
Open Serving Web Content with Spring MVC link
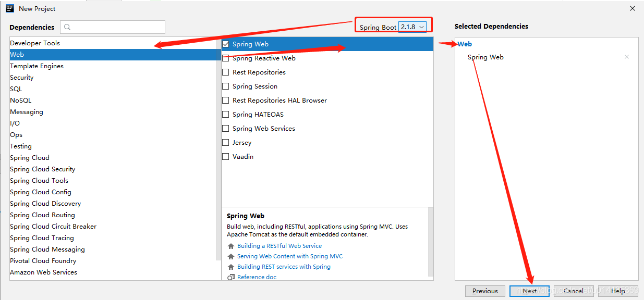[x=290, y=256]
